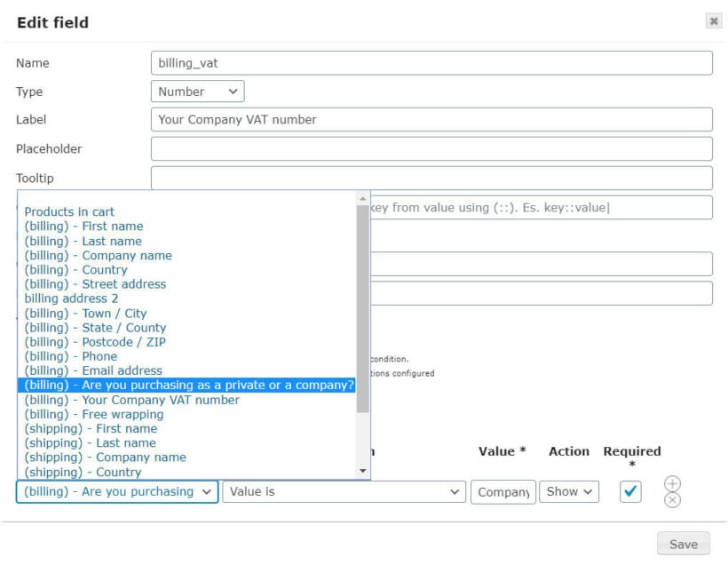Viewport: 728px width, 565px height.
Task: Click the Save button
Action: coord(683,543)
